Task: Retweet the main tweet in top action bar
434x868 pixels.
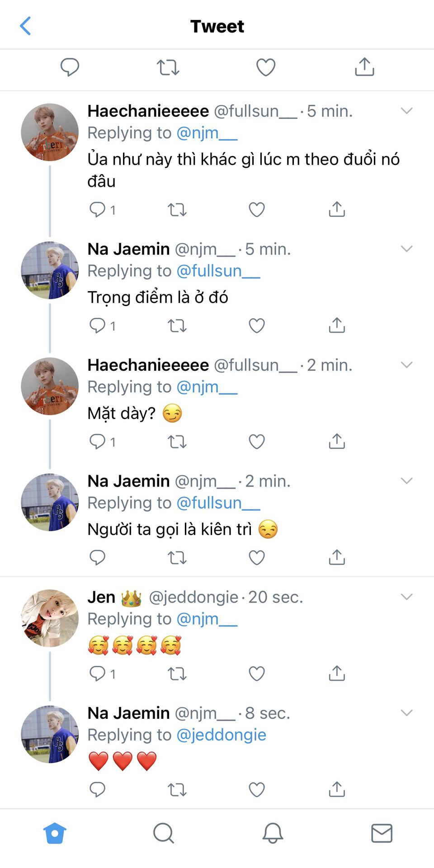Action: click(168, 67)
